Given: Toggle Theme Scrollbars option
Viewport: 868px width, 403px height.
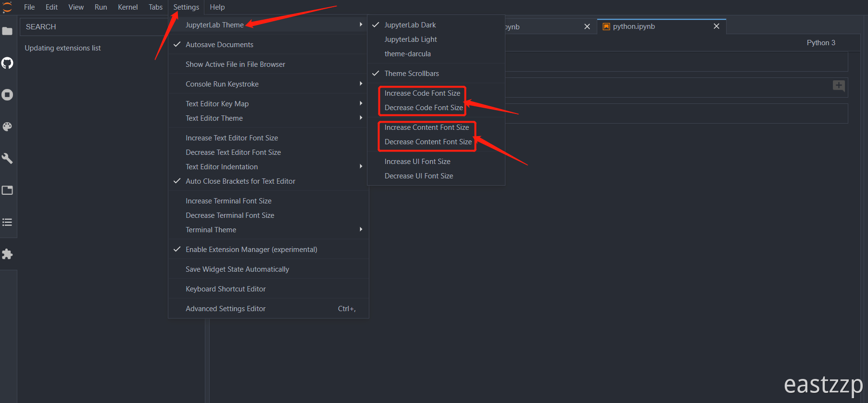Looking at the screenshot, I should click(x=436, y=74).
